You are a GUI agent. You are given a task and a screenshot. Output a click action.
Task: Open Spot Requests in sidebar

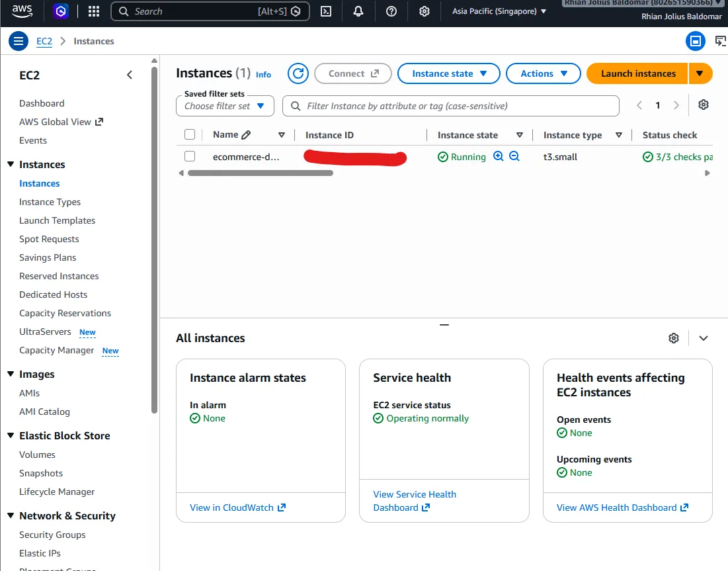point(49,240)
